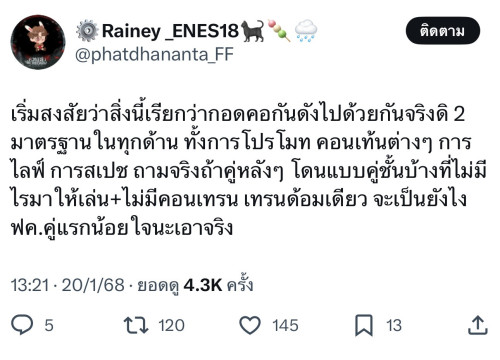The height and width of the screenshot is (360, 500).
Task: Open the Rainey_ENES18 display name
Action: click(170, 31)
